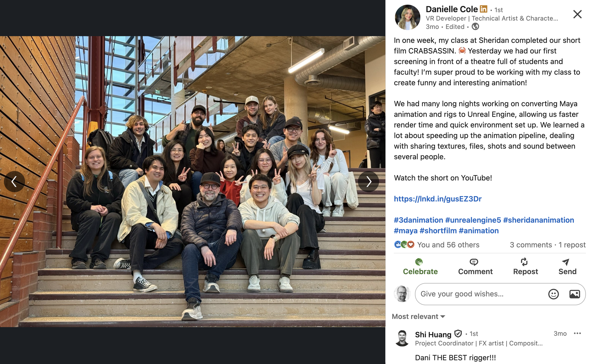Advance to next photo with right arrow
593x364 pixels.
pyautogui.click(x=368, y=181)
